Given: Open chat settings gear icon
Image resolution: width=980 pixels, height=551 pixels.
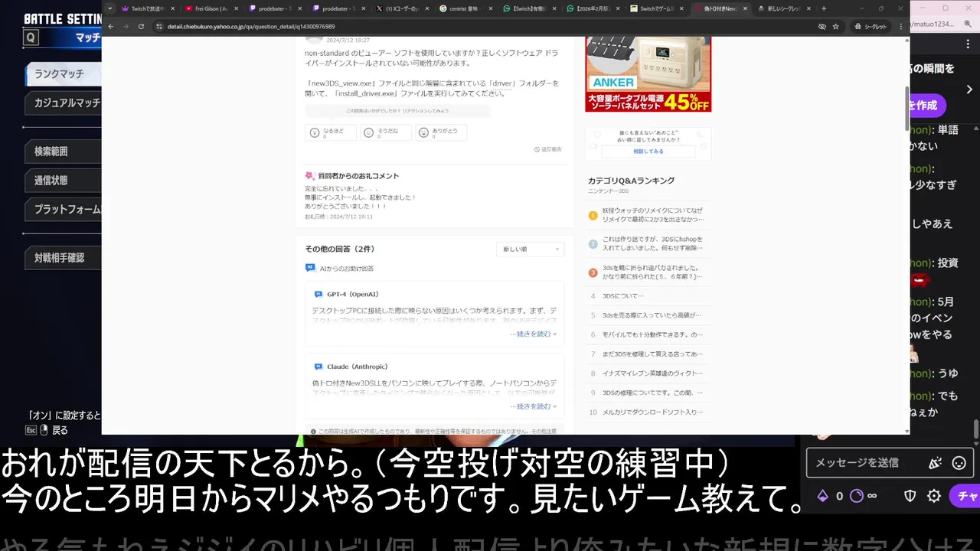Looking at the screenshot, I should point(934,496).
